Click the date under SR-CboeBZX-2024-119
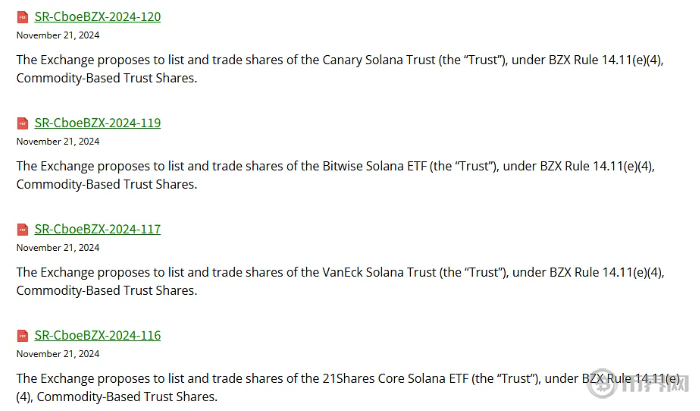This screenshot has height=411, width=700. click(x=58, y=141)
